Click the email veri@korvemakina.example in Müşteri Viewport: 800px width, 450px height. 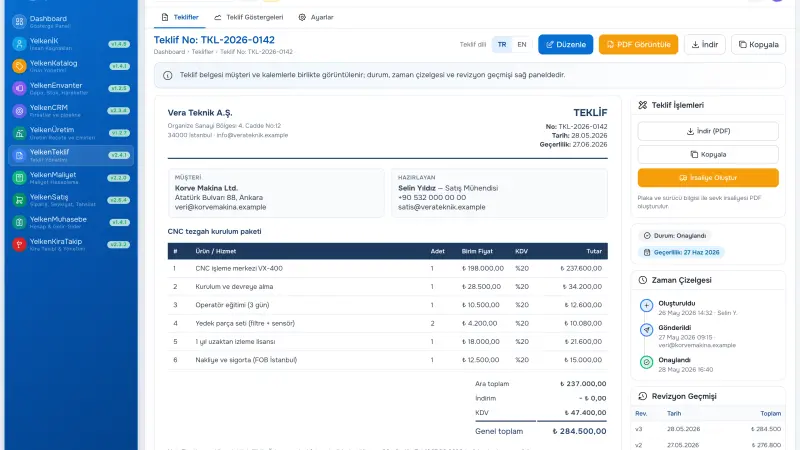[x=220, y=207]
